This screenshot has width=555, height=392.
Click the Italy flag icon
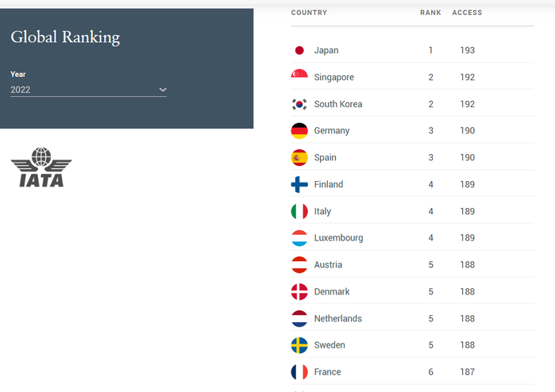(x=299, y=211)
